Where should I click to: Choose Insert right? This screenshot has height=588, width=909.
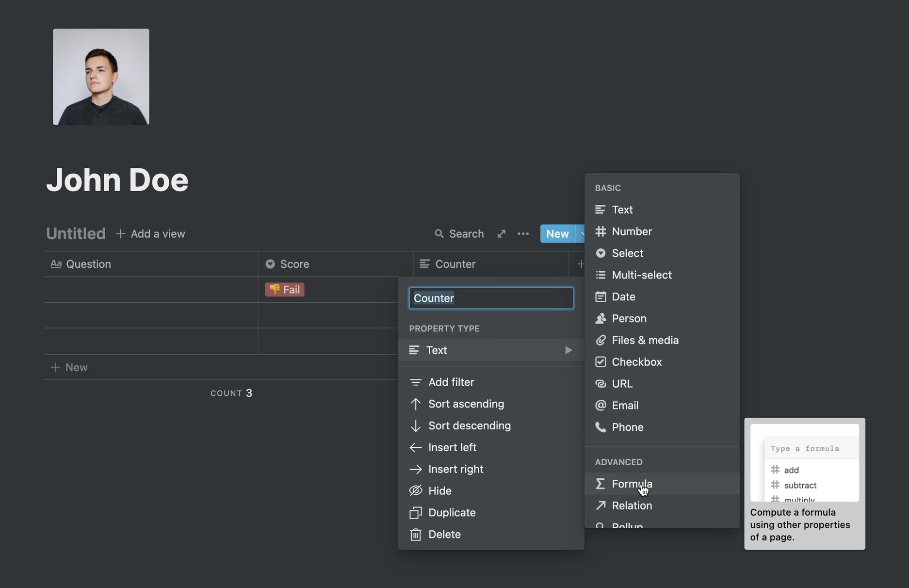tap(491, 469)
